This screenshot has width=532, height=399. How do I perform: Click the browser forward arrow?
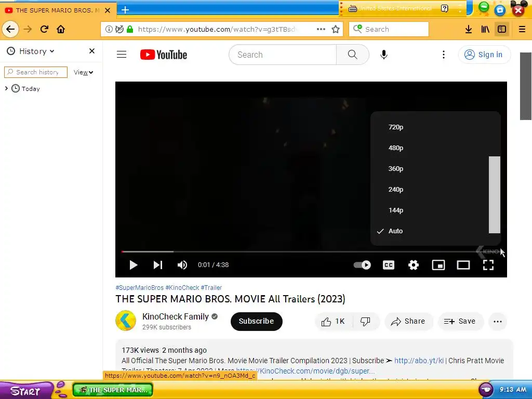[28, 29]
